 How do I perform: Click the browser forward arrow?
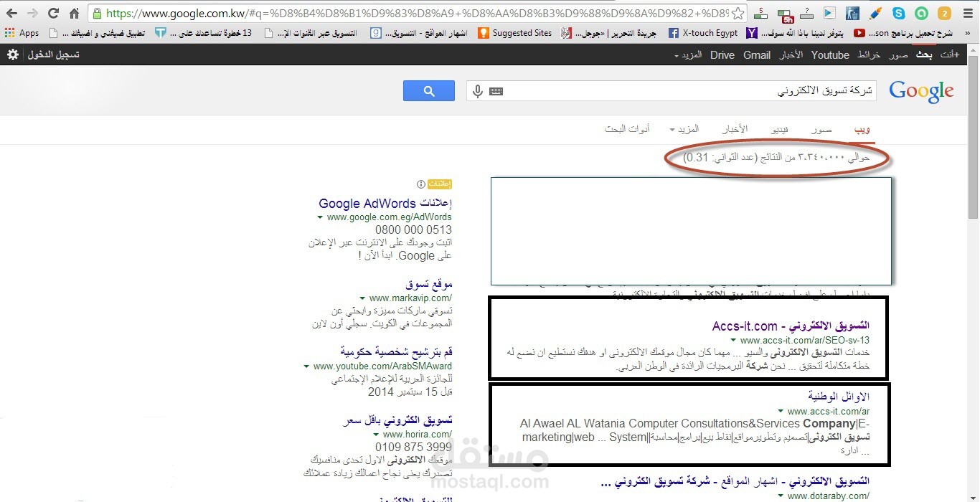click(x=32, y=13)
